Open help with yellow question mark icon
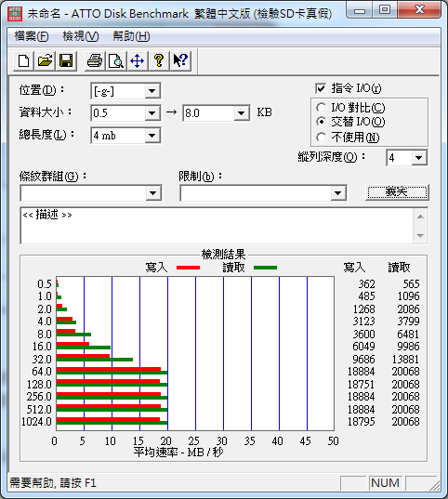 tap(159, 60)
